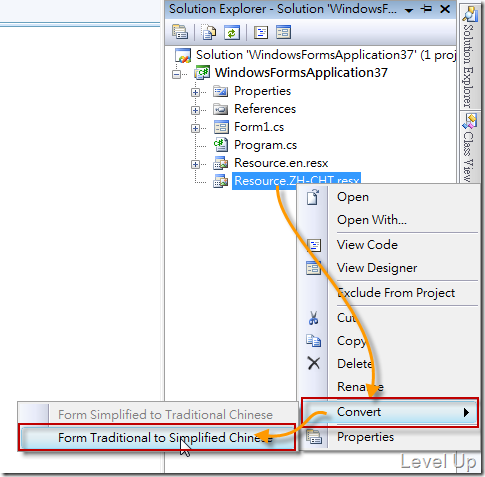Viewport: 485px width, 477px height.
Task: Select the WindowsFormsApplication37 project node
Action: click(301, 72)
